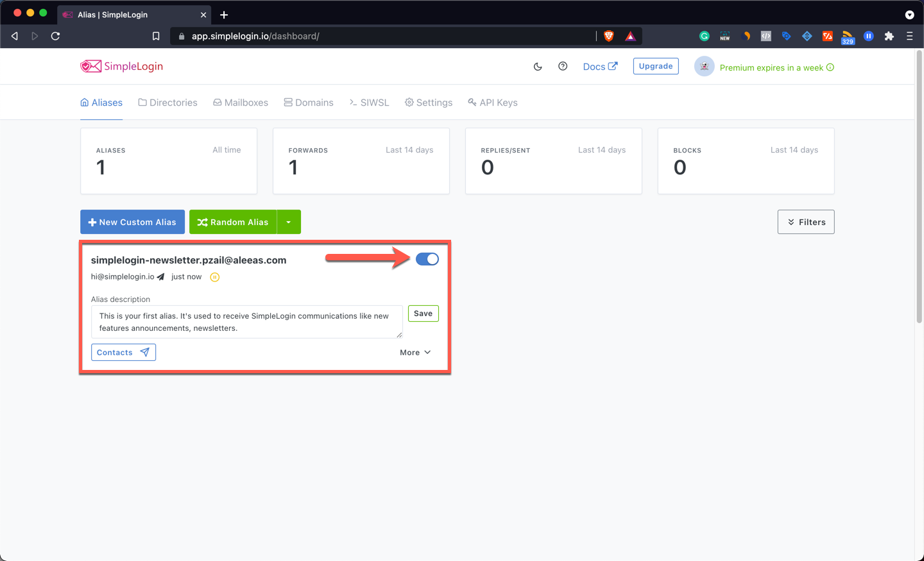Viewport: 924px width, 561px height.
Task: Go back with the browser back arrow
Action: point(15,36)
